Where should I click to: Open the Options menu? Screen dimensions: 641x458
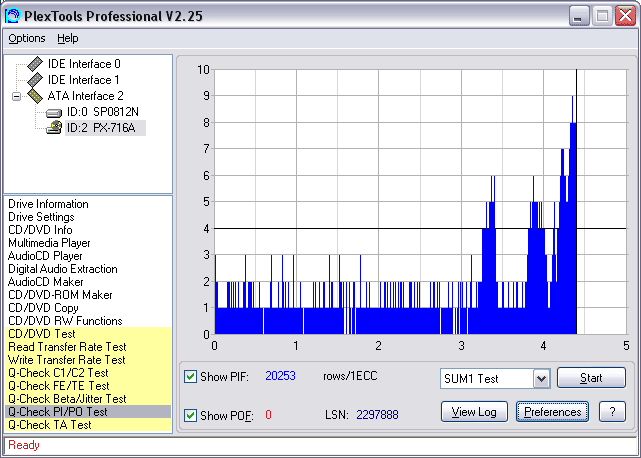click(27, 38)
